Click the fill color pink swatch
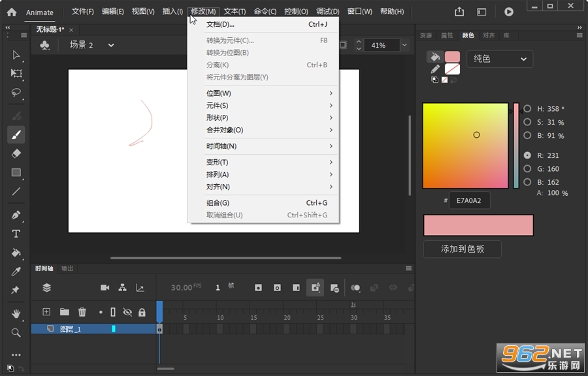 452,57
